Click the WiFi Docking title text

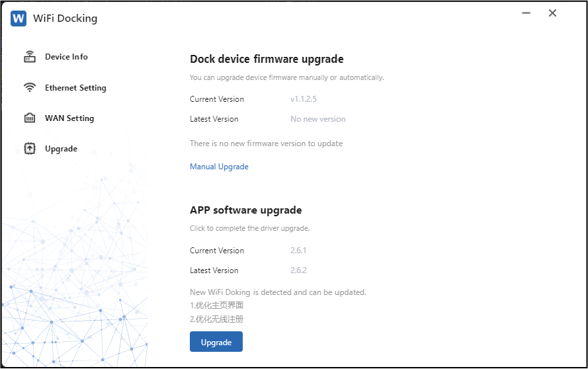pos(65,19)
